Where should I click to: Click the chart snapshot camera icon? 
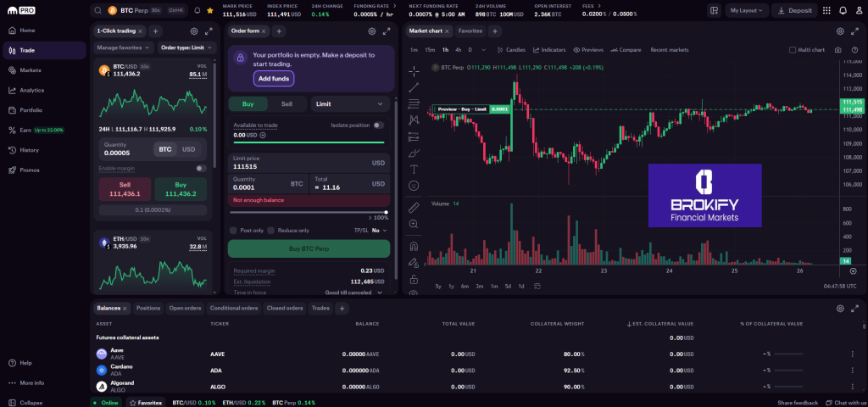point(837,50)
